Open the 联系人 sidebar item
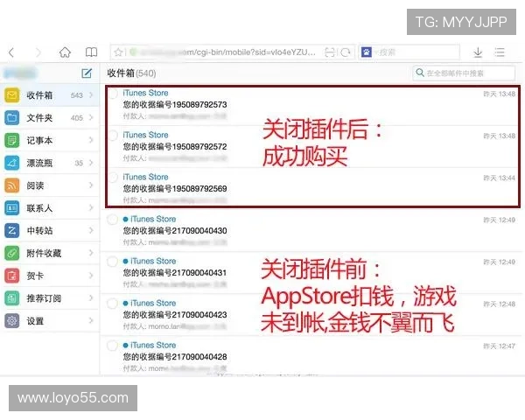This screenshot has height=420, width=525. (x=50, y=208)
